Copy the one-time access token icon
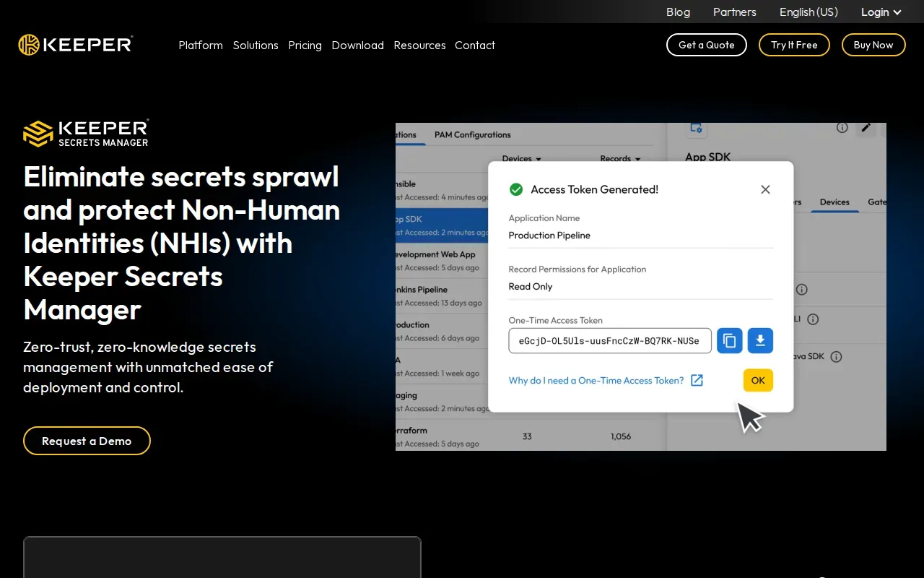924x578 pixels. coord(729,340)
